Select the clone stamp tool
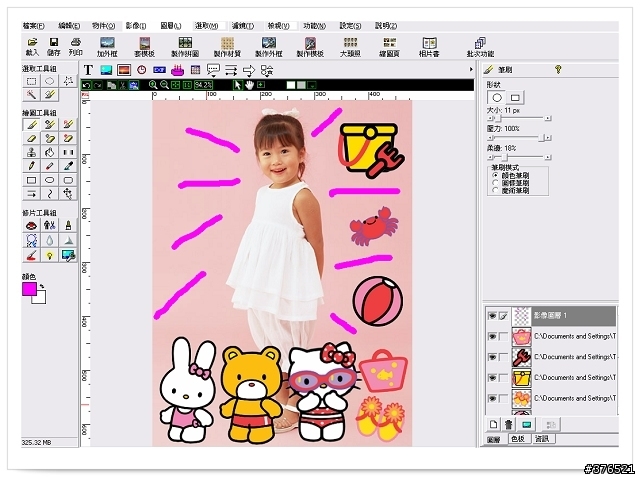This screenshot has height=477, width=640. pyautogui.click(x=31, y=153)
